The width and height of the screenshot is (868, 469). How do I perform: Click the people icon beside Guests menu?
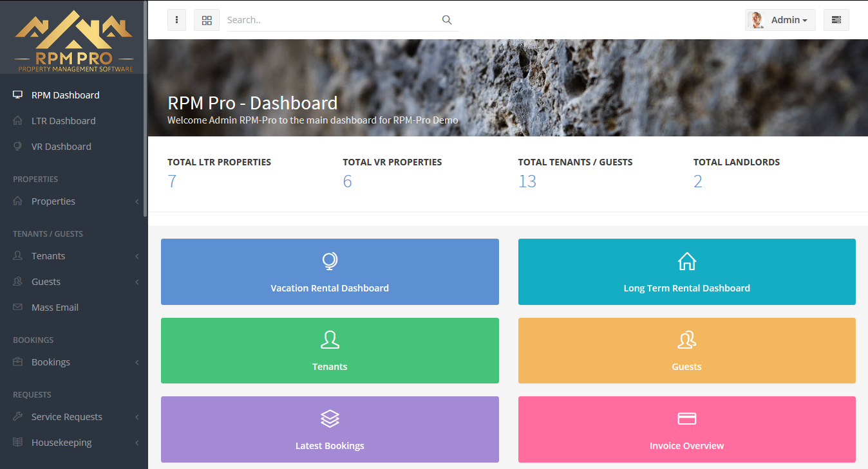[x=18, y=281]
